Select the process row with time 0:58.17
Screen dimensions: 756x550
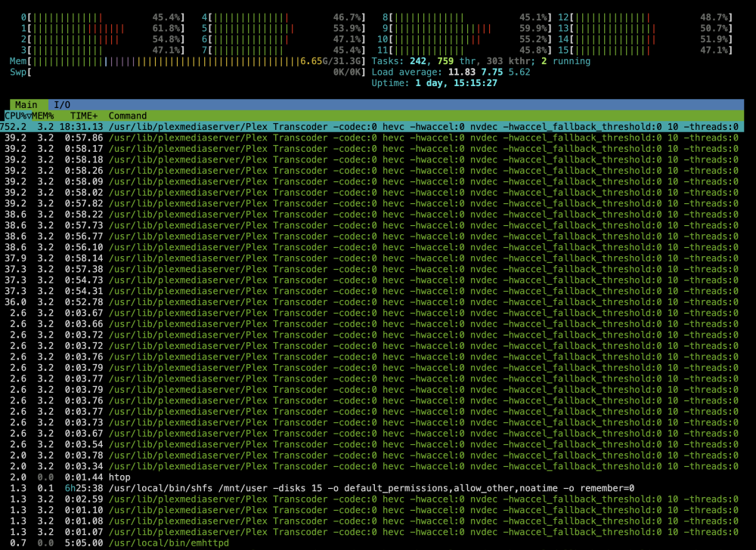[x=372, y=149]
